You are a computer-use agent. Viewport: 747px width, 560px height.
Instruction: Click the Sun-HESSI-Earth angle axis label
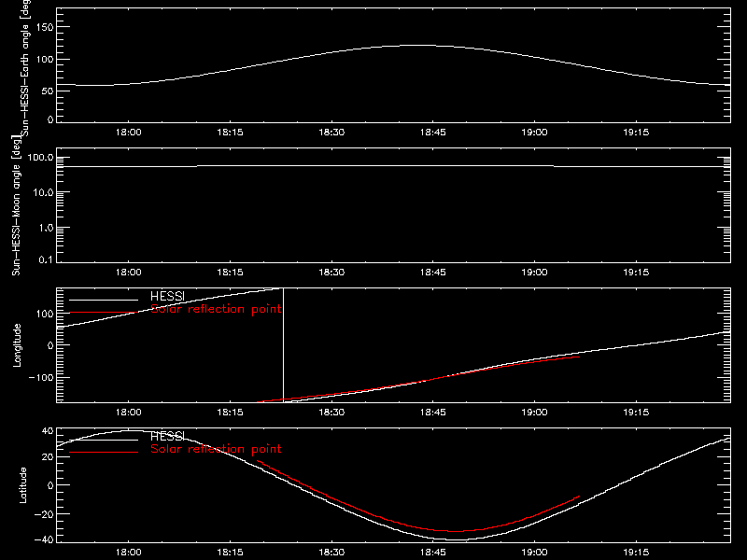click(x=25, y=68)
